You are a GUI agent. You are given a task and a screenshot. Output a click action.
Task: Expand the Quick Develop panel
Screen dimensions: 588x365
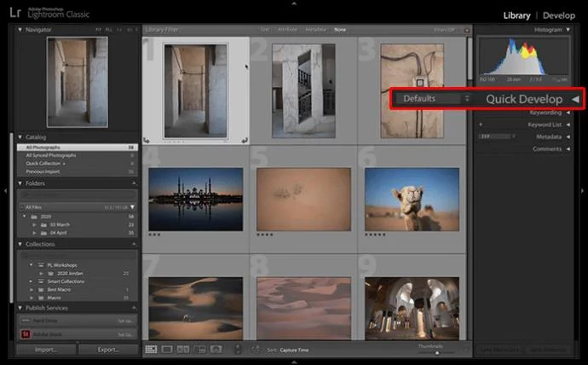coord(575,99)
